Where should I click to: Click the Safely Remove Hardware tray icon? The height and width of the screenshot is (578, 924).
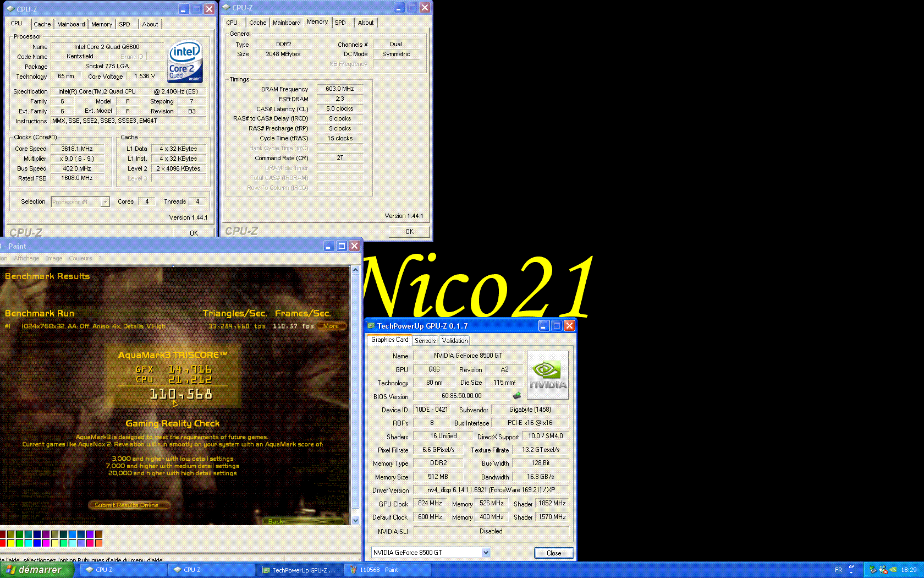click(873, 570)
